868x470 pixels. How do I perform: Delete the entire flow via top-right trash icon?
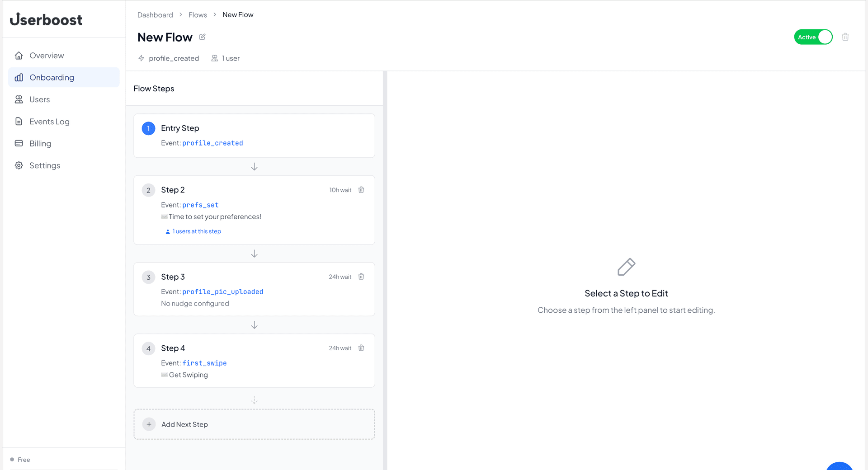tap(845, 37)
